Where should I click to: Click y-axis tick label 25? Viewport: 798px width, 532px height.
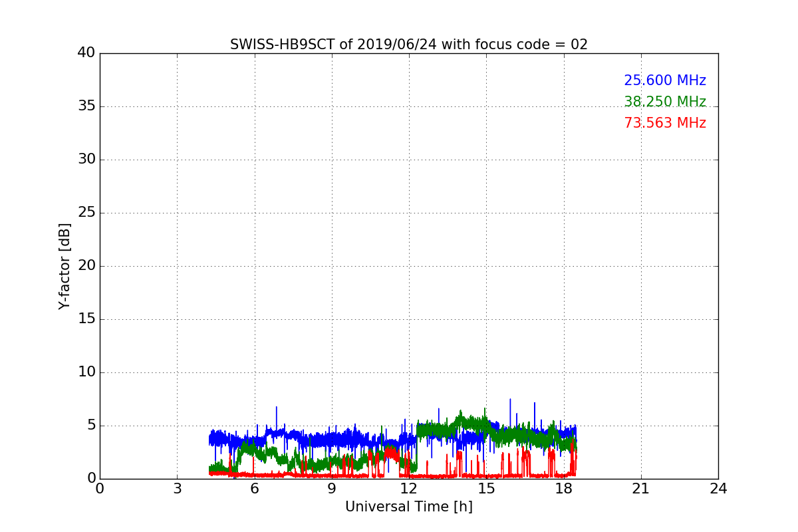[86, 213]
